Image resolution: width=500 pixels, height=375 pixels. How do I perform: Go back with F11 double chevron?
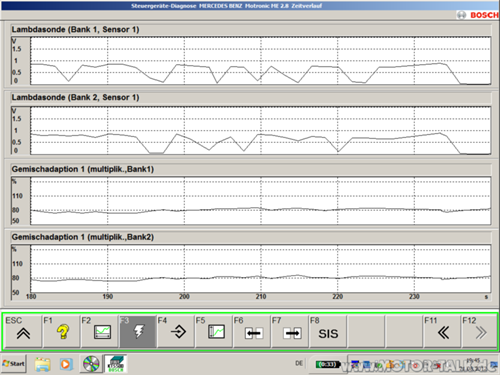(x=442, y=331)
